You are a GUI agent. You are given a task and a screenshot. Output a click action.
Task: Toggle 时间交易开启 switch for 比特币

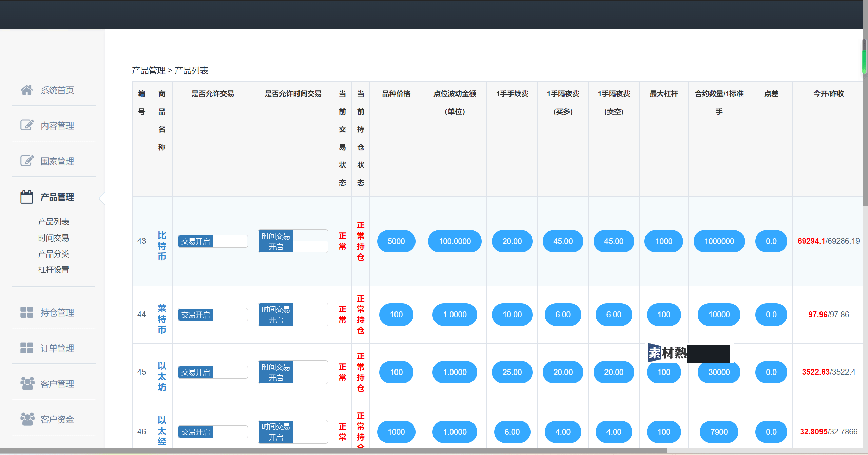293,241
